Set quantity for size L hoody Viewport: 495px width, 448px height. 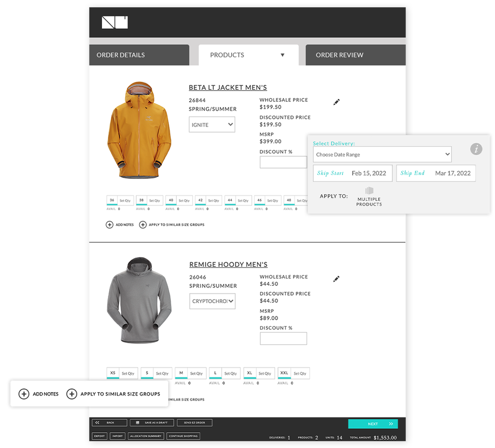(231, 373)
